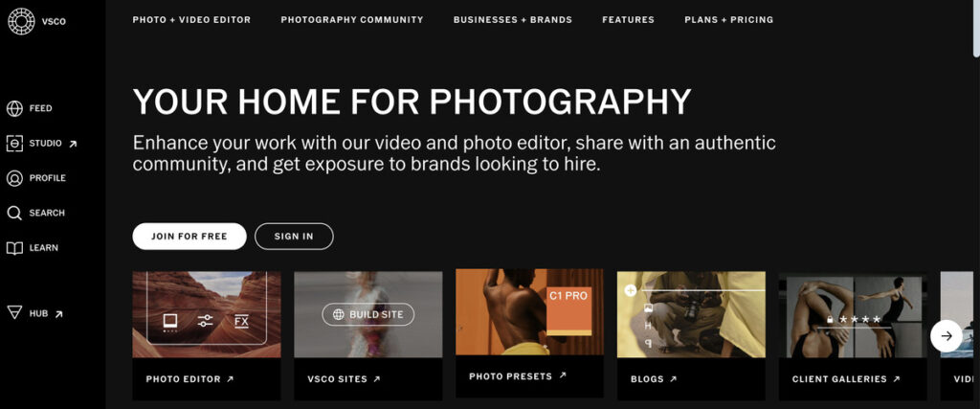The height and width of the screenshot is (409, 980).
Task: Open the Photo + Video Editor menu
Action: point(191,20)
